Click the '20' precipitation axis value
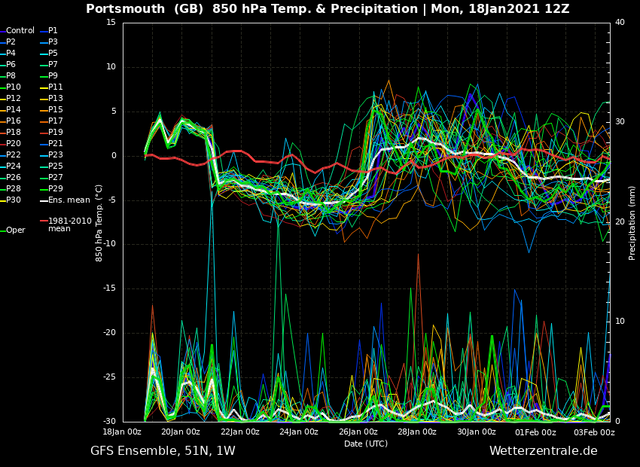The height and width of the screenshot is (467, 640). [620, 222]
